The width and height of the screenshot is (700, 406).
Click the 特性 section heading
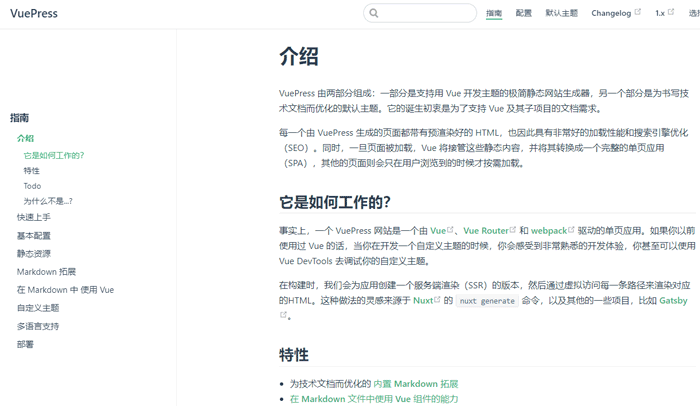[x=294, y=355]
